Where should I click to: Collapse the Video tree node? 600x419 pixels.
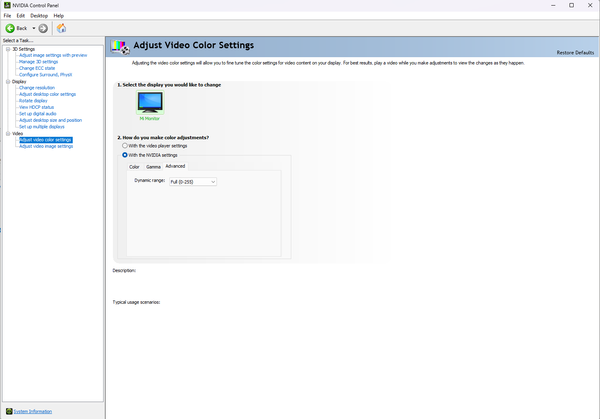pos(6,133)
